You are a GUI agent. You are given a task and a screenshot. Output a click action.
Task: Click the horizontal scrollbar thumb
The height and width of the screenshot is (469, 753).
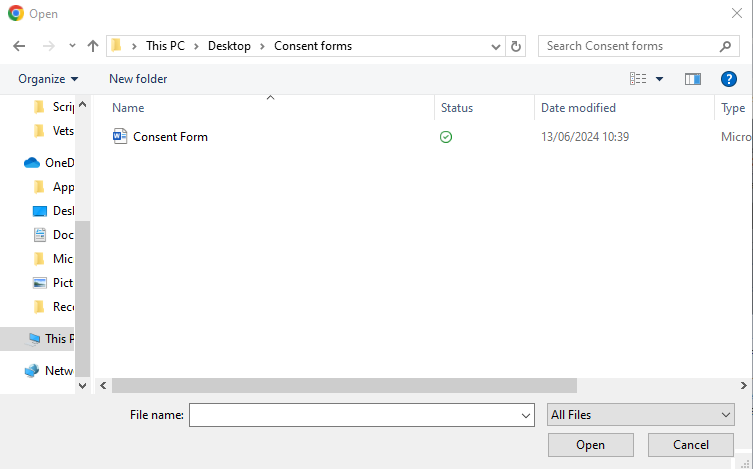344,385
